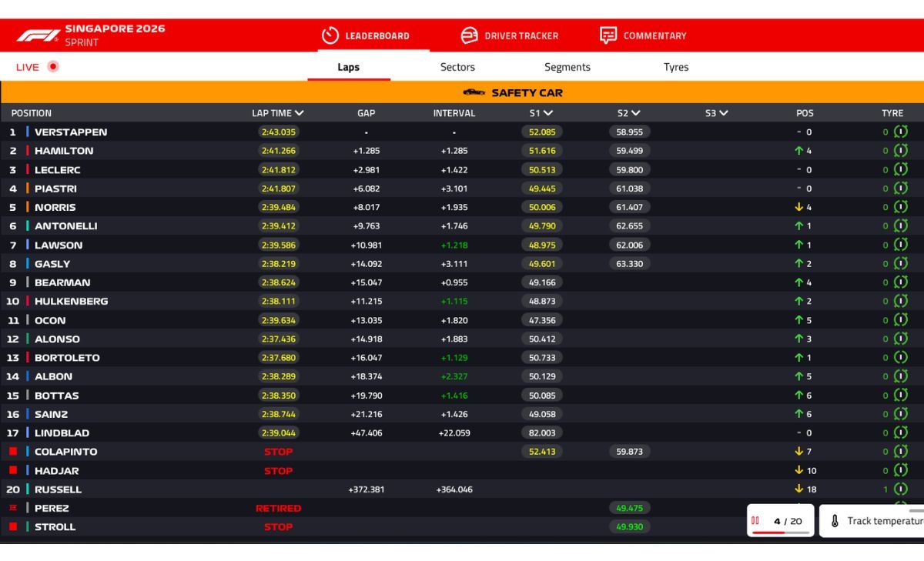The height and width of the screenshot is (561, 924).
Task: Click Verstappen's tyre compound icon
Action: tap(900, 132)
